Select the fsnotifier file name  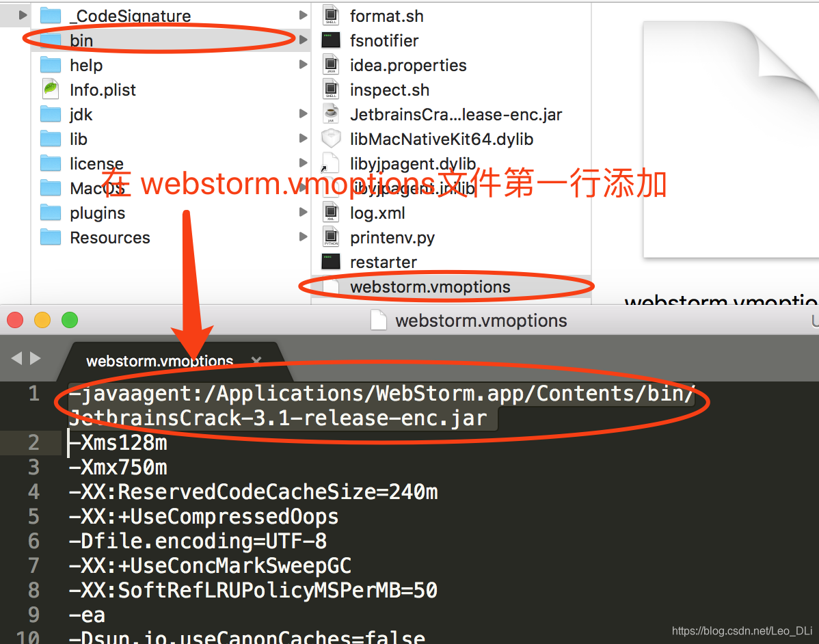(384, 41)
